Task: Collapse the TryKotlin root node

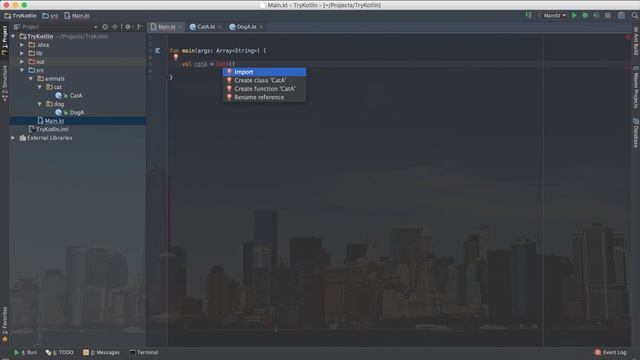Action: click(13, 36)
